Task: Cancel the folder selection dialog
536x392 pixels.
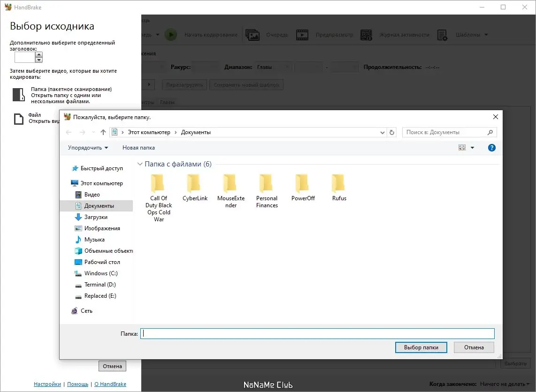Action: [474, 347]
